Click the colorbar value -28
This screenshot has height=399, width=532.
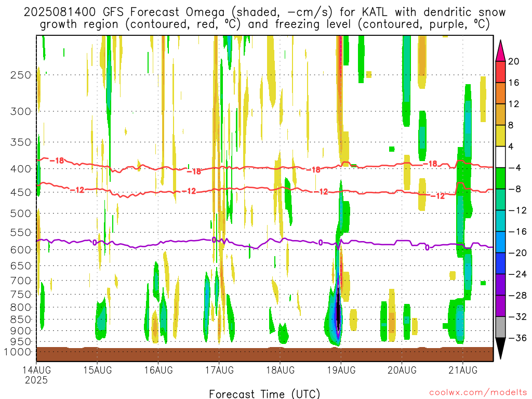pyautogui.click(x=517, y=296)
